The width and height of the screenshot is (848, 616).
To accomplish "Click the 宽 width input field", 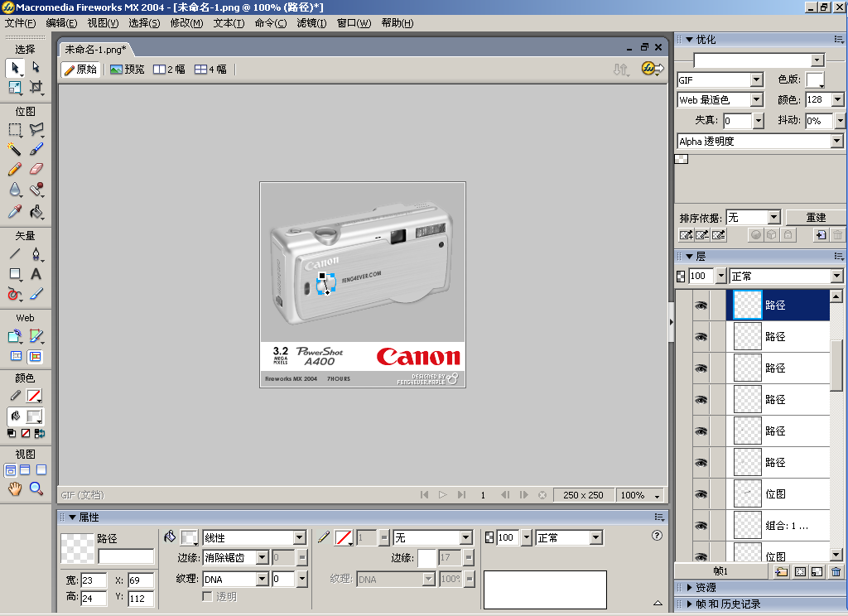I will tap(94, 580).
